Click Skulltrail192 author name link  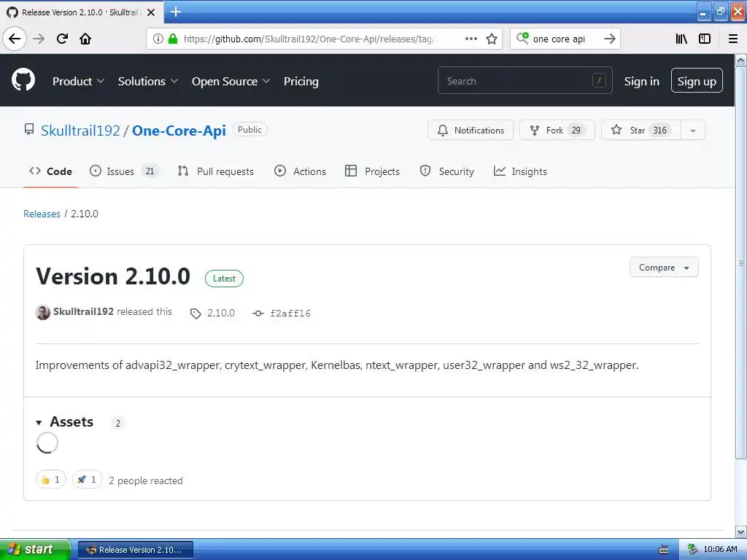(83, 311)
